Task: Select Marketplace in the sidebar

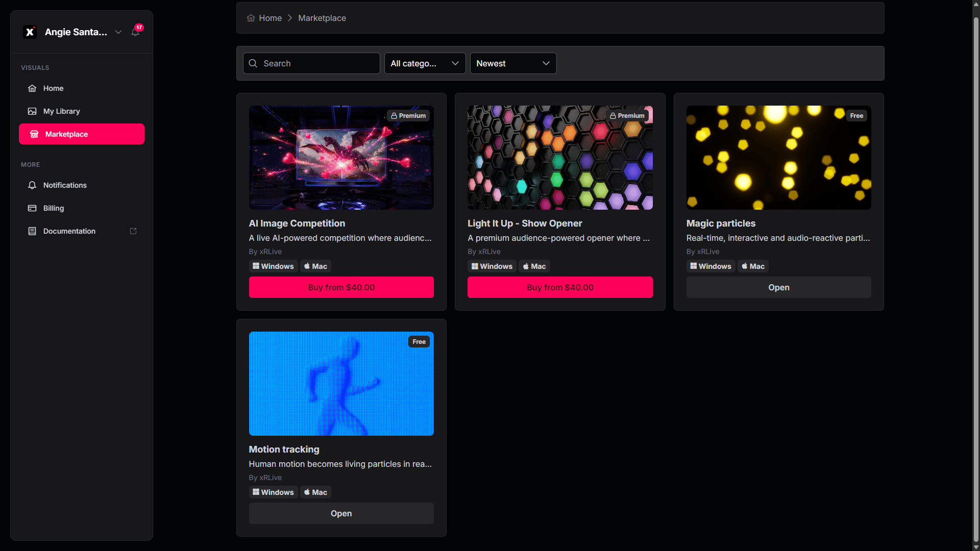Action: pos(82,134)
